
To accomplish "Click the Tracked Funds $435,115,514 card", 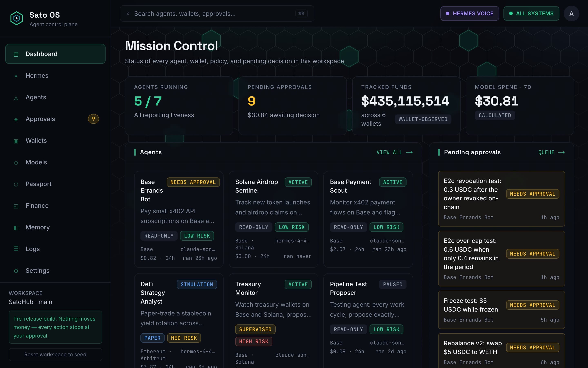I will pyautogui.click(x=406, y=106).
